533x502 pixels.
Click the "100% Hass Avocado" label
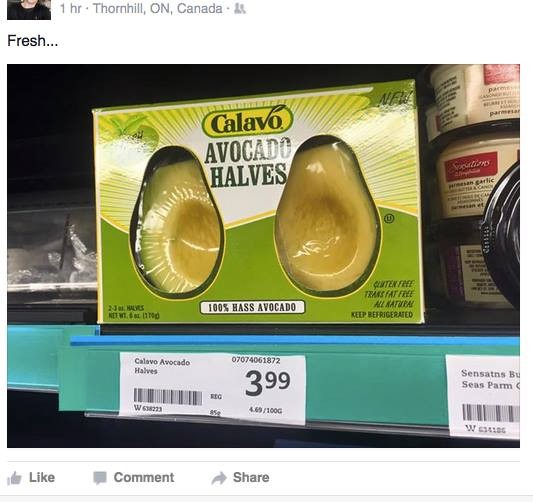pos(252,308)
